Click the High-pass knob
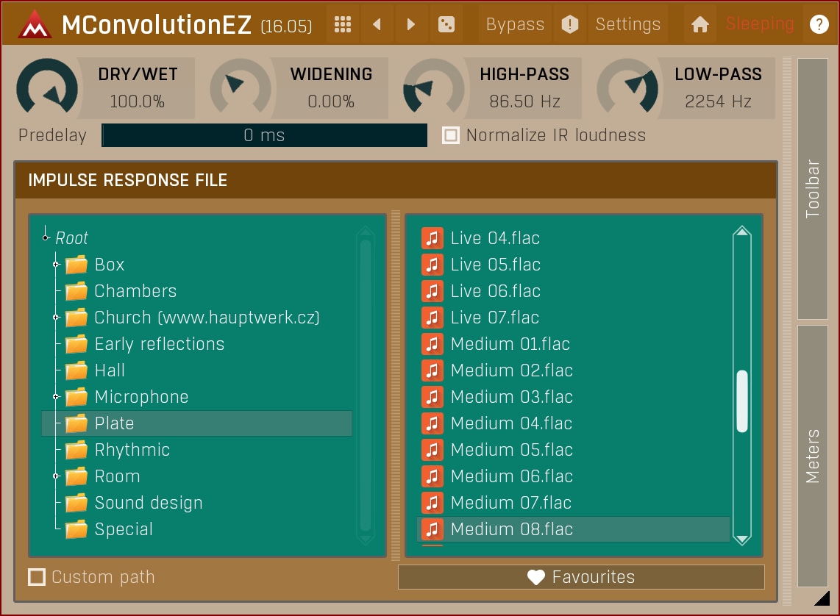The width and height of the screenshot is (840, 616). tap(434, 88)
